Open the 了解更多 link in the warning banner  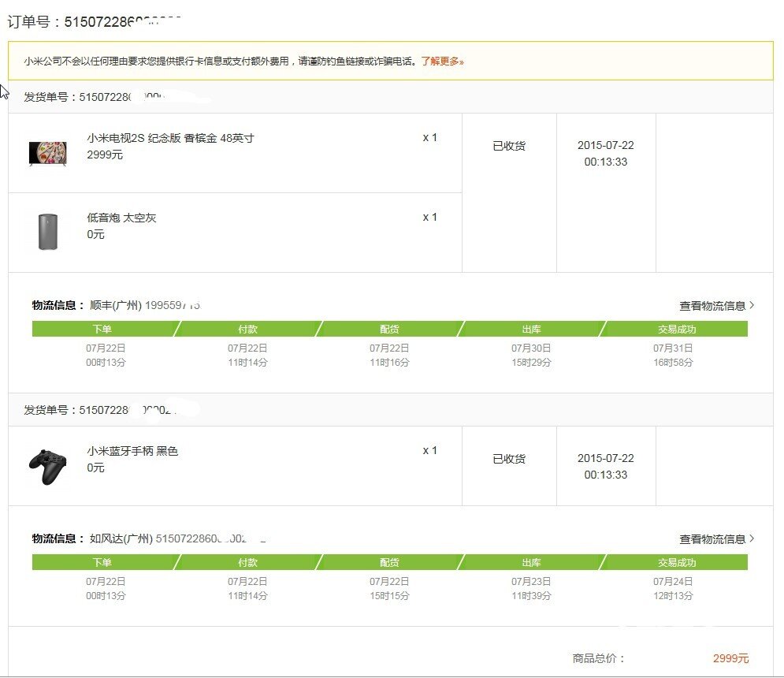442,61
